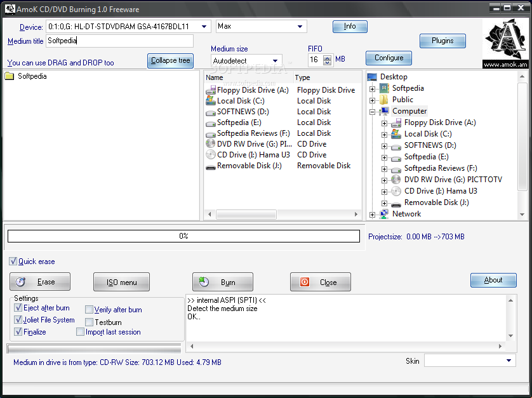The width and height of the screenshot is (532, 398).
Task: Click the Floppy Disk Drive (A:) icon in tree
Action: click(396, 123)
